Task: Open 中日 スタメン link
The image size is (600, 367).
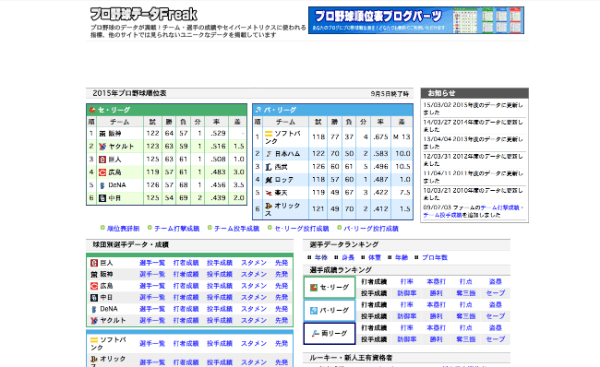Action: click(254, 297)
